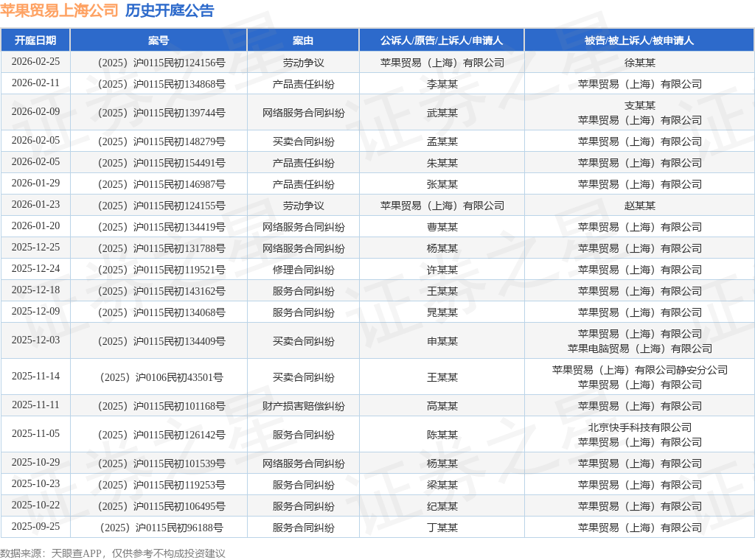Click date cell 2025-12-25
Viewport: 755px width, 560px height.
35,247
